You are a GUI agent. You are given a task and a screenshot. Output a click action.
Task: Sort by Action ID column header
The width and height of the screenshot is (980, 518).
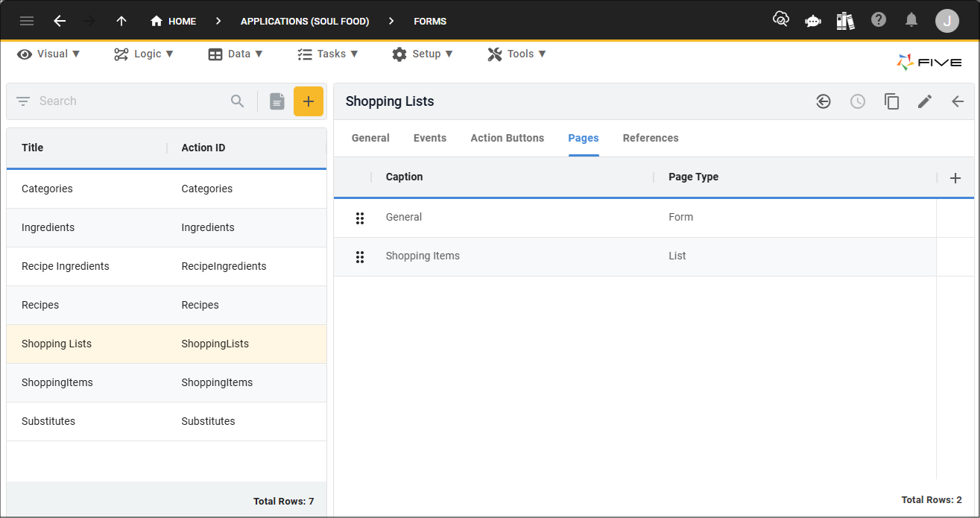pos(203,148)
